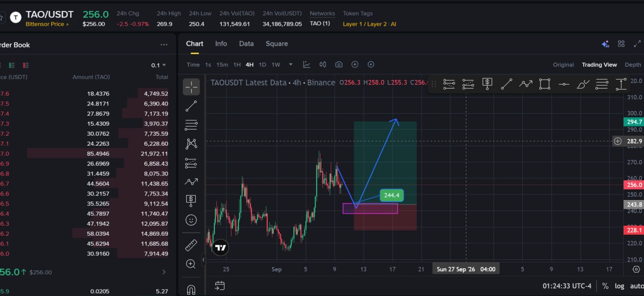Image resolution: width=644 pixels, height=296 pixels.
Task: Switch to Original chart view
Action: [x=563, y=64]
